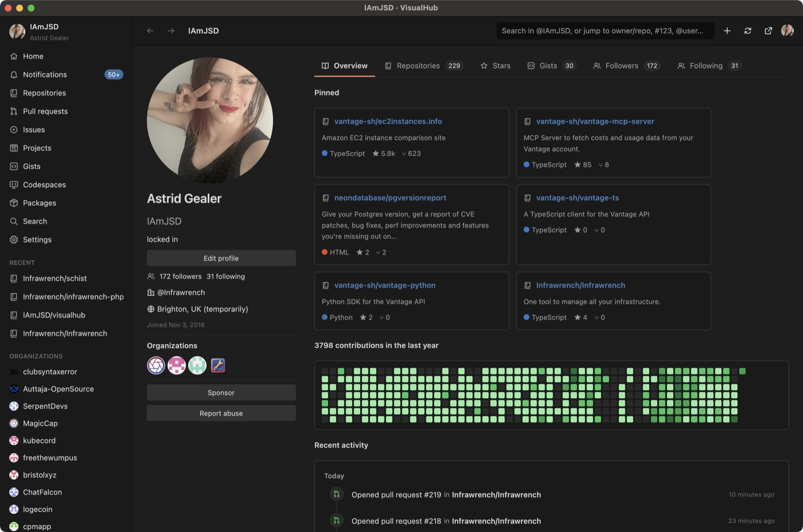Screen dimensions: 803x532
Task: Click the refresh icon in the toolbar
Action: (748, 31)
